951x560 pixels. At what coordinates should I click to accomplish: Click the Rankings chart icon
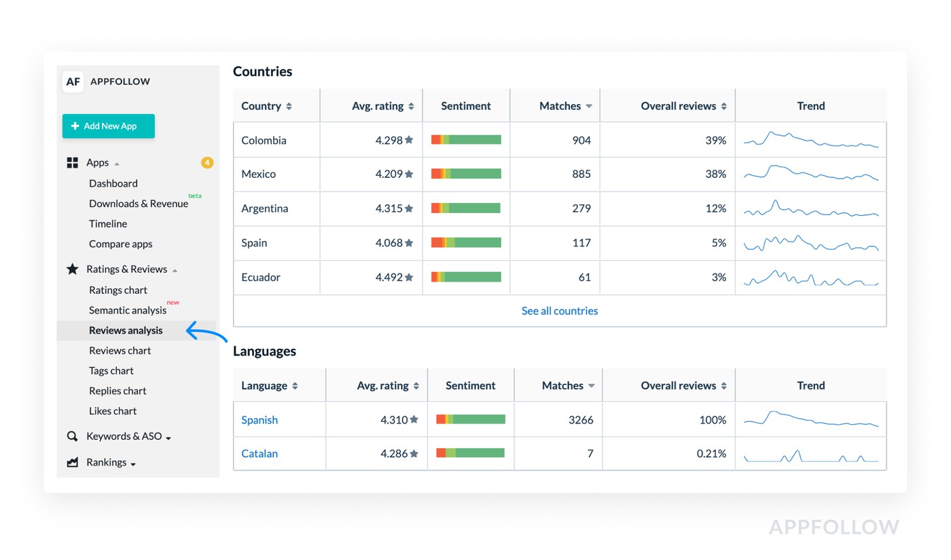tap(73, 462)
